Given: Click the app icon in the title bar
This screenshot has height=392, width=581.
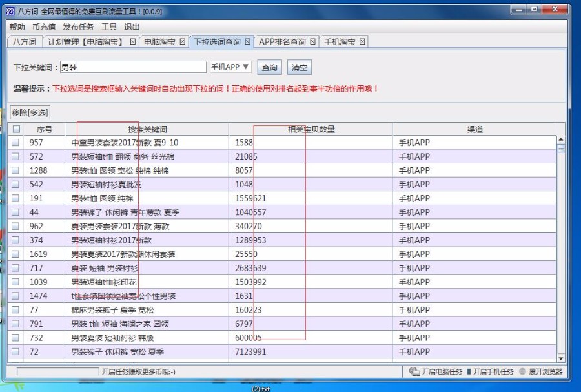Looking at the screenshot, I should (x=10, y=11).
